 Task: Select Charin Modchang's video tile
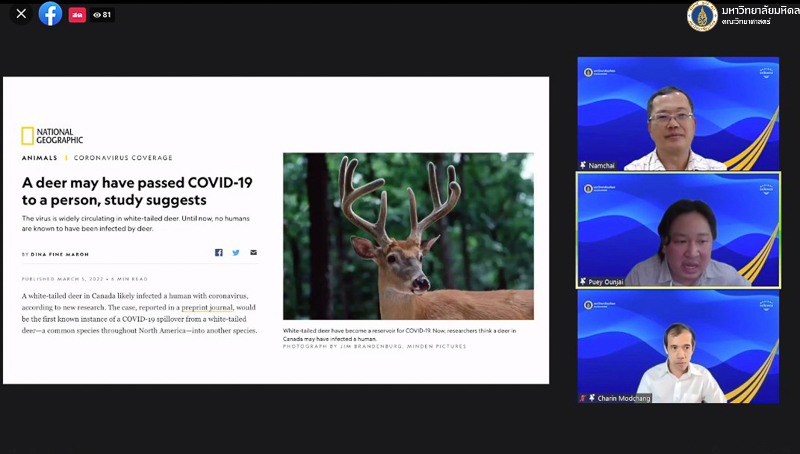678,347
